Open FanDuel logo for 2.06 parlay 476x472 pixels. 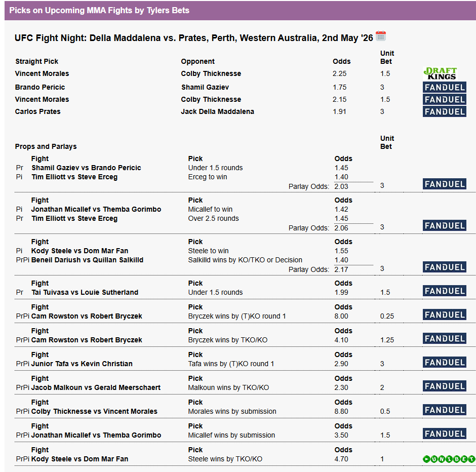click(x=445, y=225)
